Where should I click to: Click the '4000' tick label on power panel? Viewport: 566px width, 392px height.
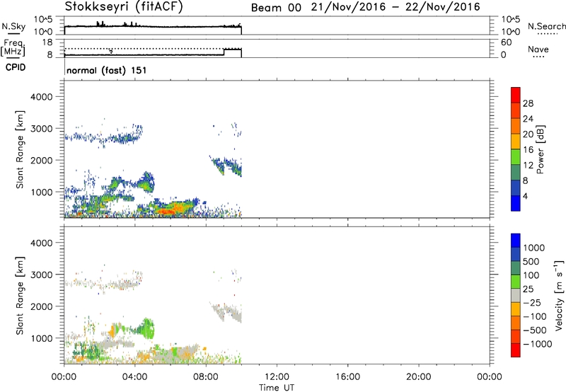(41, 97)
